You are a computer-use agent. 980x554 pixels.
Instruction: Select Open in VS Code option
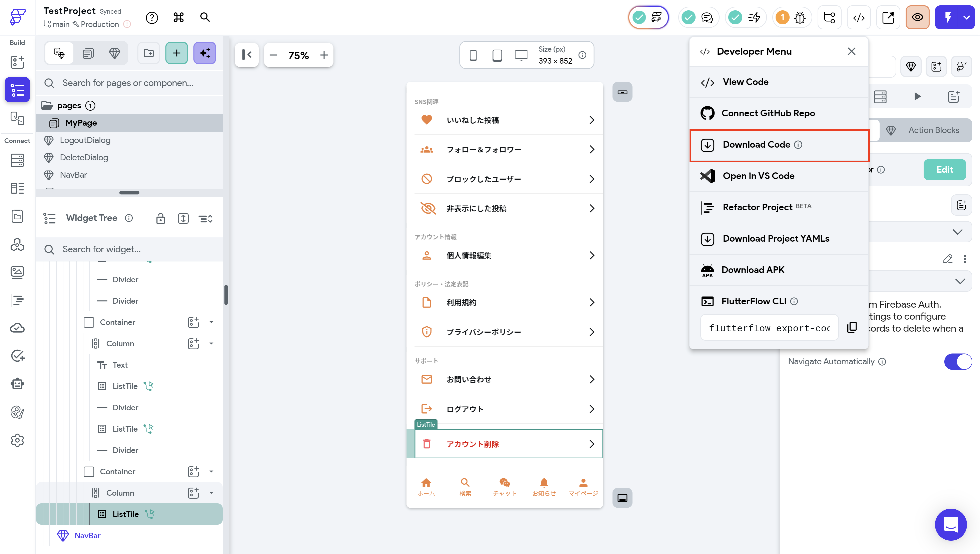coord(758,176)
